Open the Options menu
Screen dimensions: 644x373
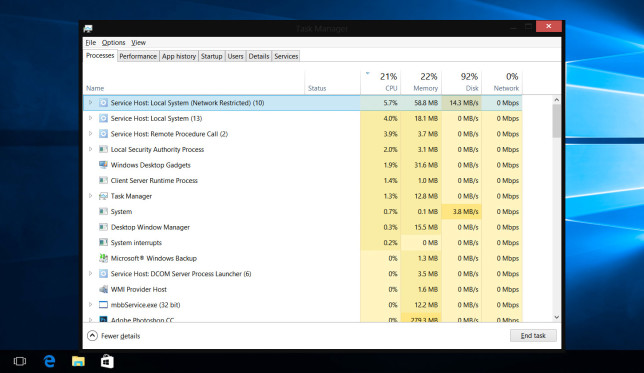(114, 43)
